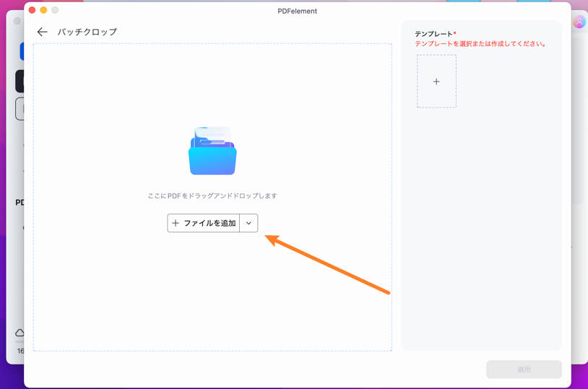Viewport: 588px width, 389px height.
Task: Click the greyed-out zoom button in title bar
Action: pos(55,10)
